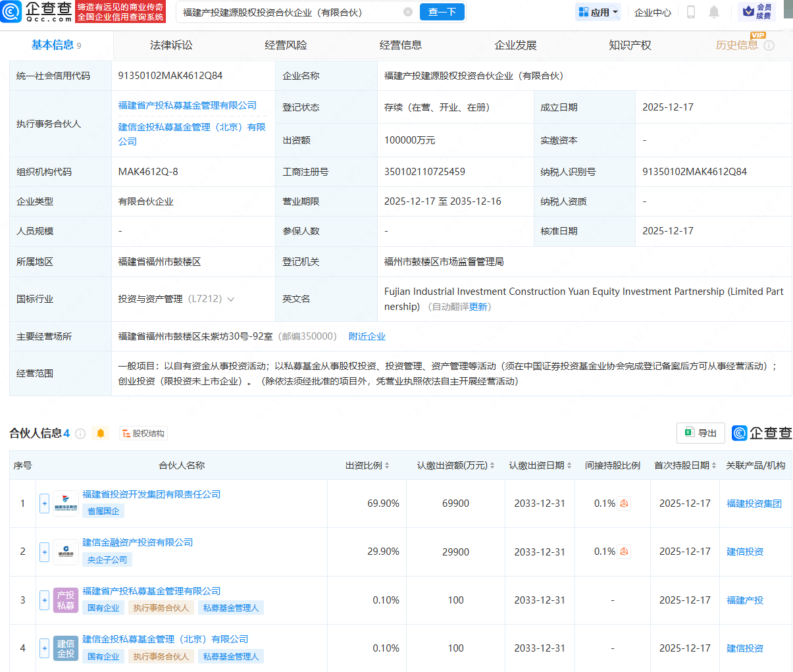Clear search box with the X icon
This screenshot has width=793, height=672.
[408, 12]
